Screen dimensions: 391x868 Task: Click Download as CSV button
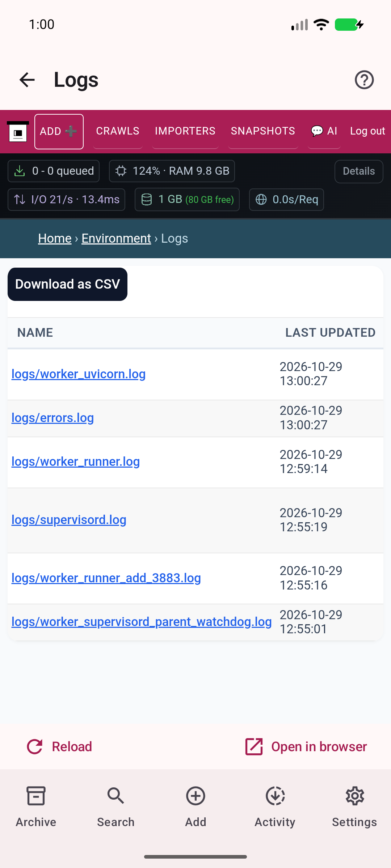(67, 284)
